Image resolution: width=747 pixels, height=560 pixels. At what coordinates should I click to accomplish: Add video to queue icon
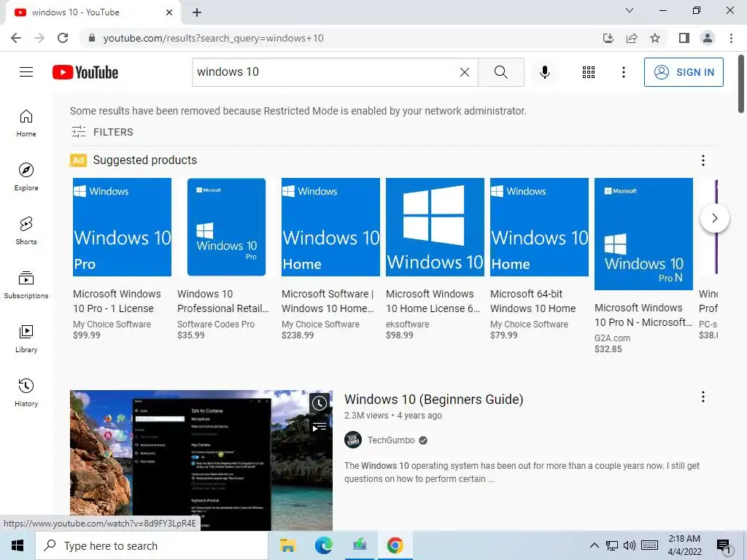pyautogui.click(x=320, y=427)
